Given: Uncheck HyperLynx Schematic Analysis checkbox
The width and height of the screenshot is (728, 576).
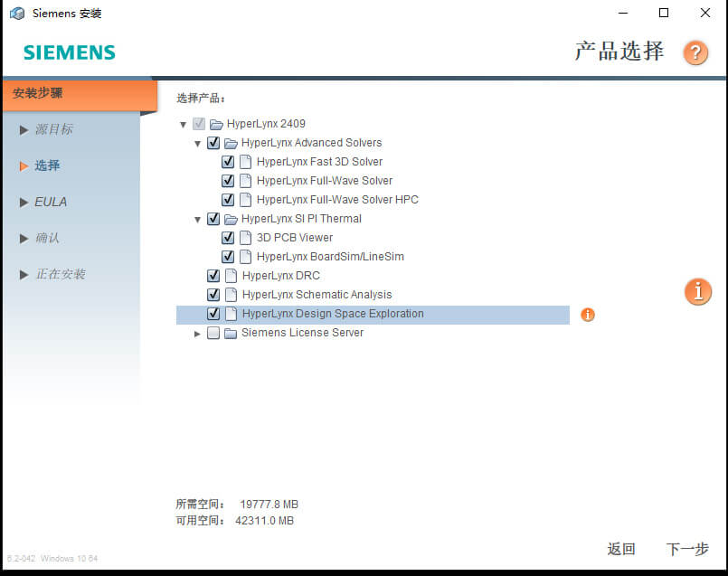Looking at the screenshot, I should [213, 295].
